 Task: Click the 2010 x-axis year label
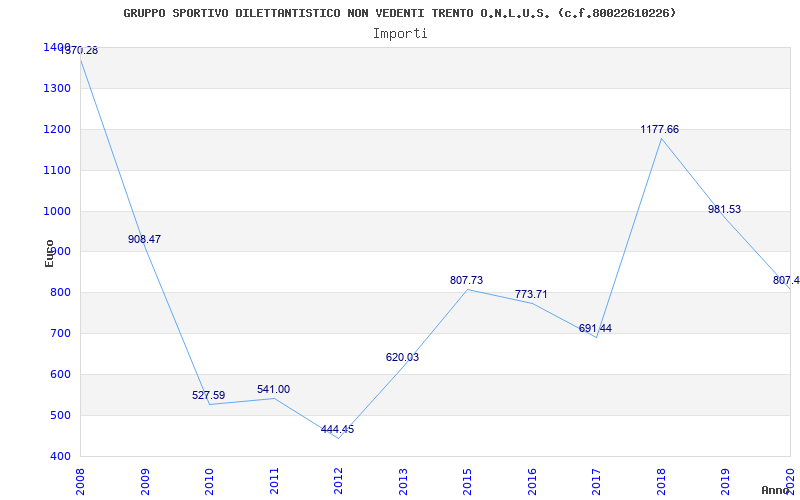[209, 482]
